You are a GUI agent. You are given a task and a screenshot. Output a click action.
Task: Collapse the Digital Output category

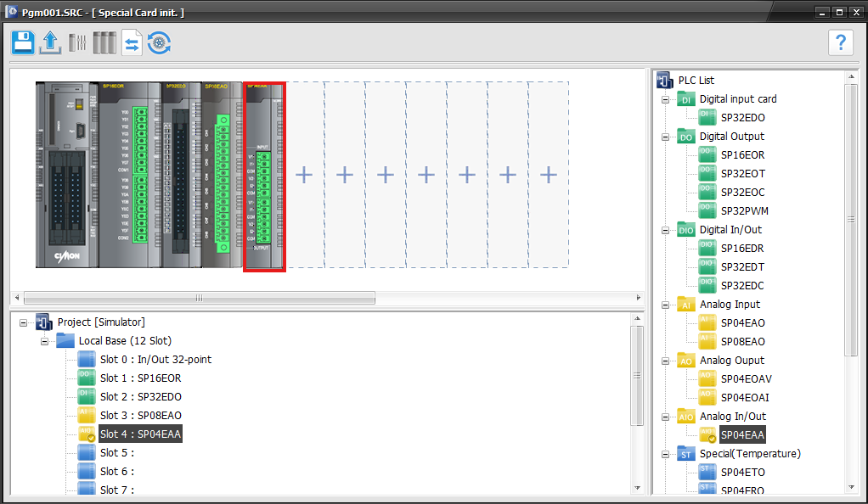point(665,137)
